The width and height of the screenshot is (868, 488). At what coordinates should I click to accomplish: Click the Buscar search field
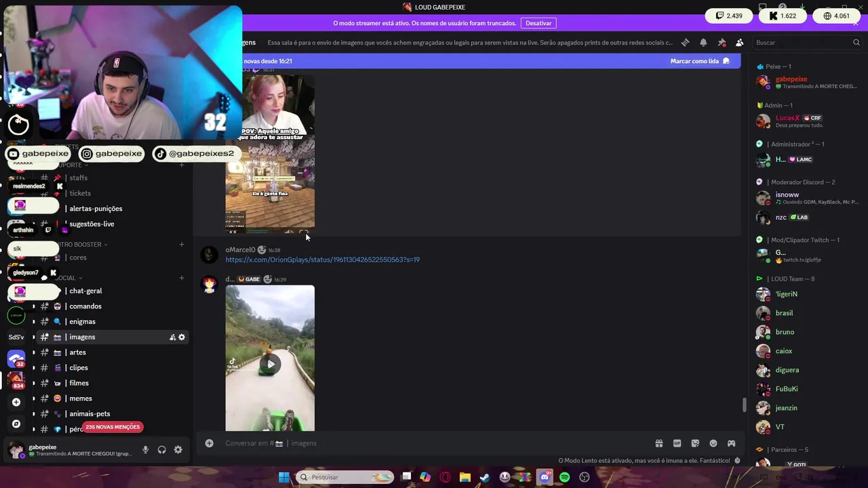[807, 42]
